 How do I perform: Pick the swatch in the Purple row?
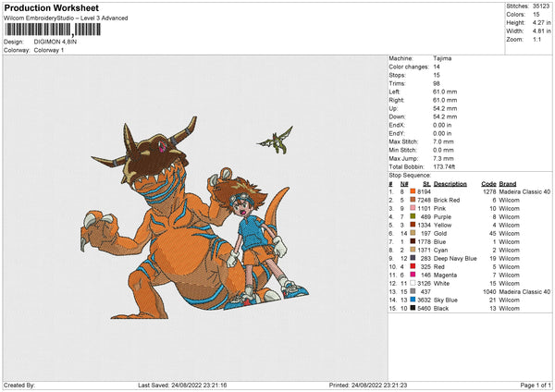pyautogui.click(x=413, y=216)
